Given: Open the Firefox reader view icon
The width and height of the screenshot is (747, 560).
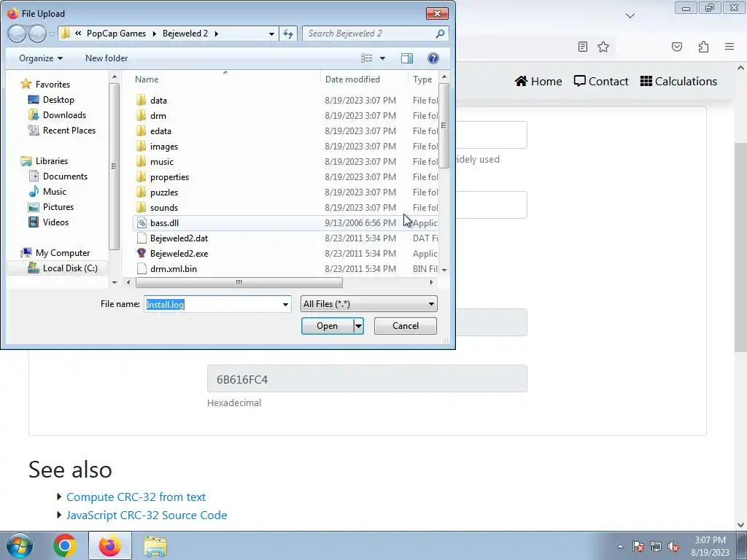Looking at the screenshot, I should click(583, 47).
